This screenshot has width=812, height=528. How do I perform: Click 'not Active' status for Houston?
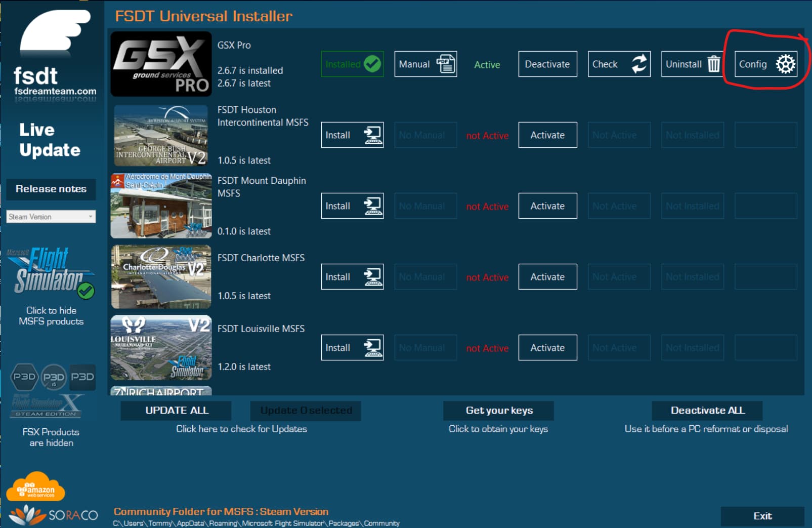click(x=487, y=136)
